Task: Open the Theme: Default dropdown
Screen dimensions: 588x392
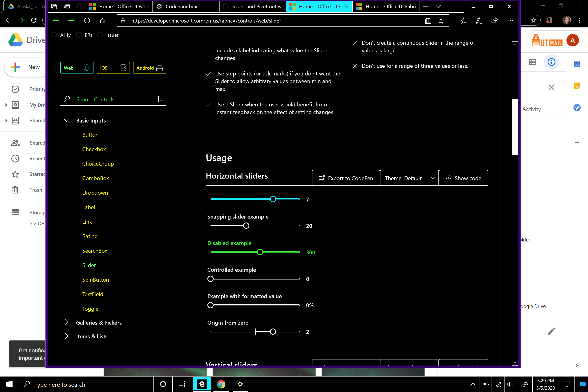Action: coord(409,178)
